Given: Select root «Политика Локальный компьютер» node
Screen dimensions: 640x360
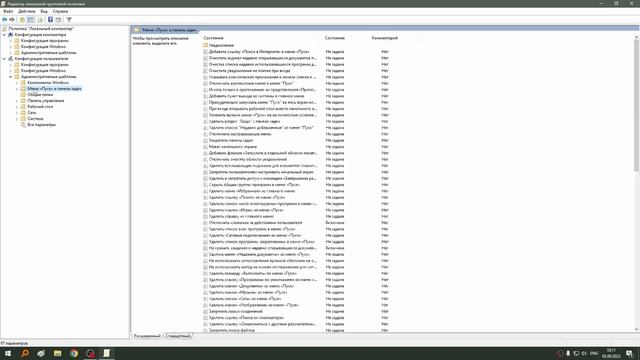Looking at the screenshot, I should tap(41, 29).
